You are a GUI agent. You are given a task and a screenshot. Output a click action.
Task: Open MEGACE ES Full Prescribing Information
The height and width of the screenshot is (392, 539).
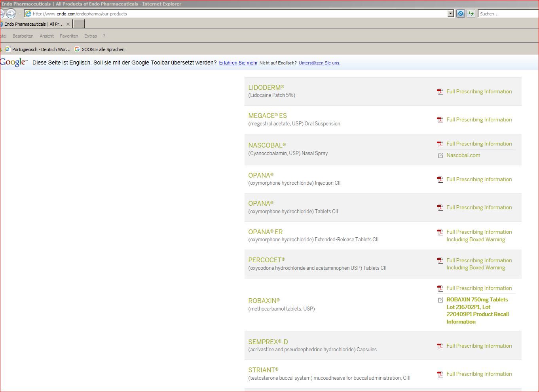(479, 120)
